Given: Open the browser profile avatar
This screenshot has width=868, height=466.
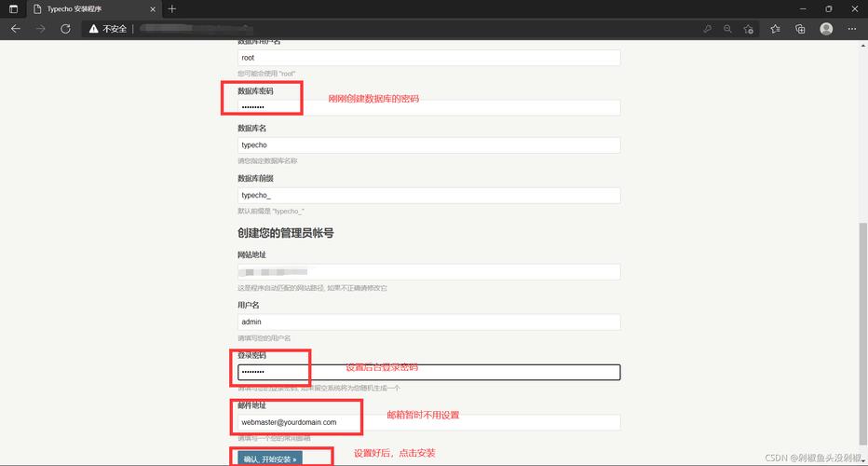Looking at the screenshot, I should [x=826, y=29].
